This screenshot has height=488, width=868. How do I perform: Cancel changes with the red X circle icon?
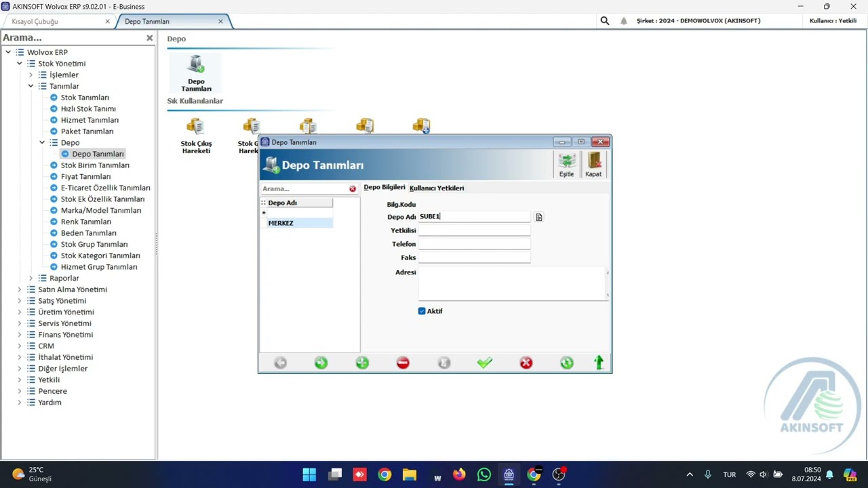[x=526, y=363]
